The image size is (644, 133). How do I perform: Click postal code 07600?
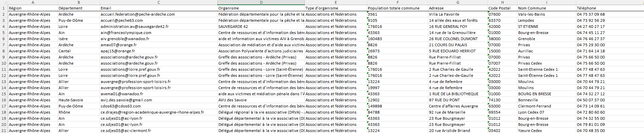(x=502, y=14)
